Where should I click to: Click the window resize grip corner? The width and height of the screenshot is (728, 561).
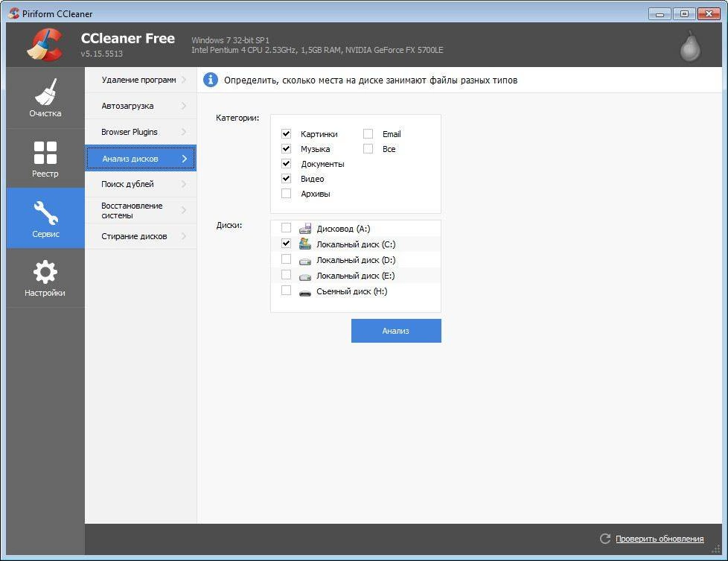[715, 549]
